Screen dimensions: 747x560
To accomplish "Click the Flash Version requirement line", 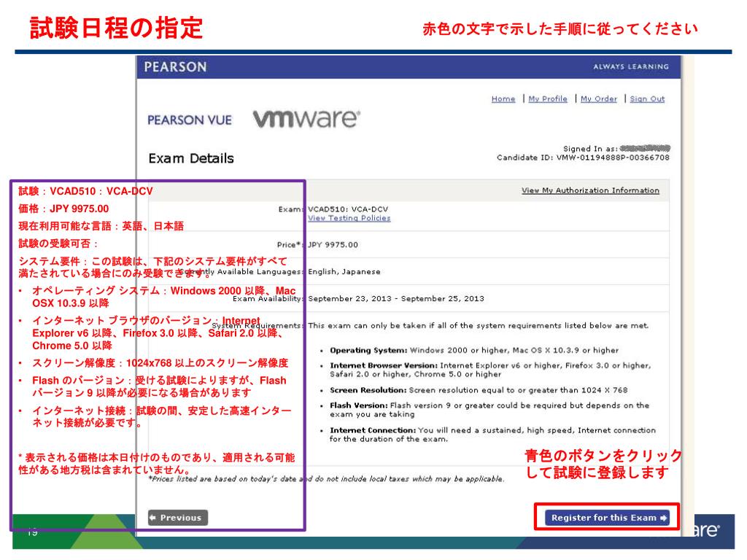I will click(x=489, y=410).
